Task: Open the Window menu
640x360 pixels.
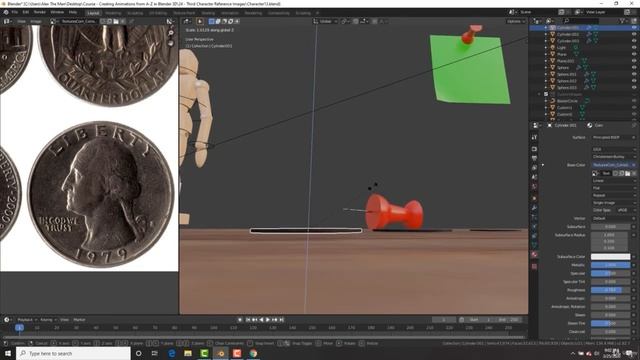Action: pos(57,12)
